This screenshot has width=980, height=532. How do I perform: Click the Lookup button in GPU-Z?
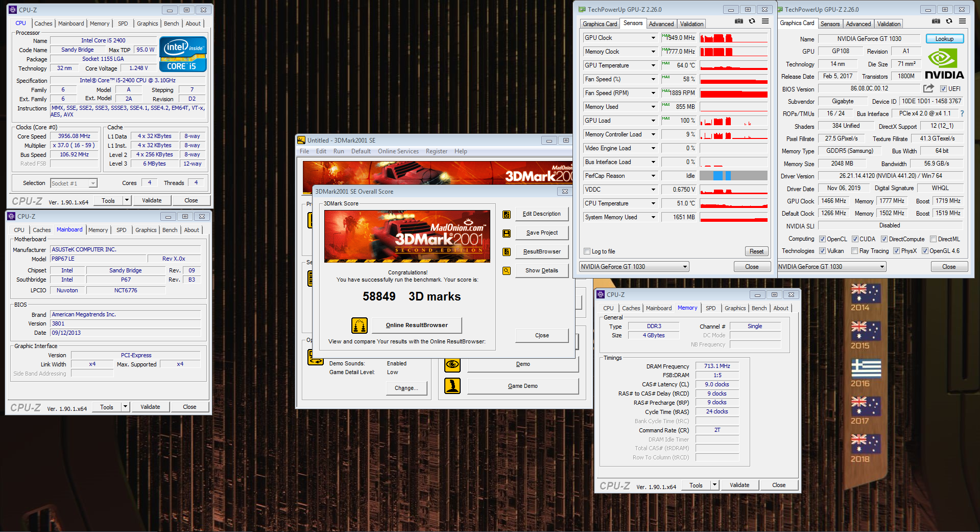point(944,39)
